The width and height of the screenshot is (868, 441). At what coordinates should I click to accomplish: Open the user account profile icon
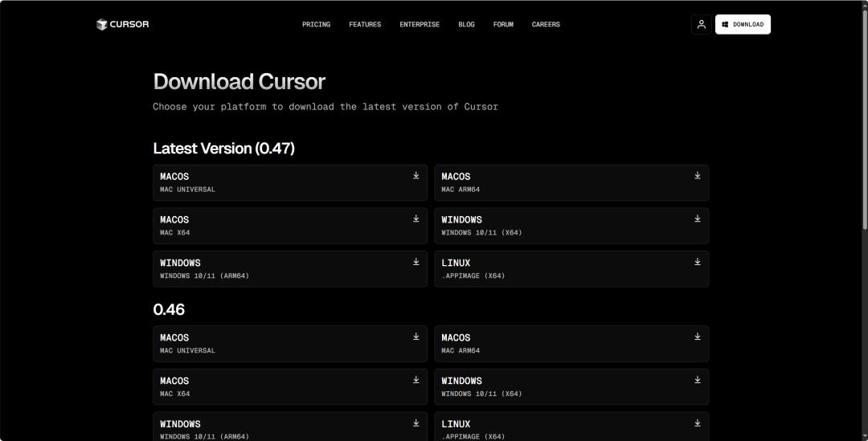(x=701, y=24)
